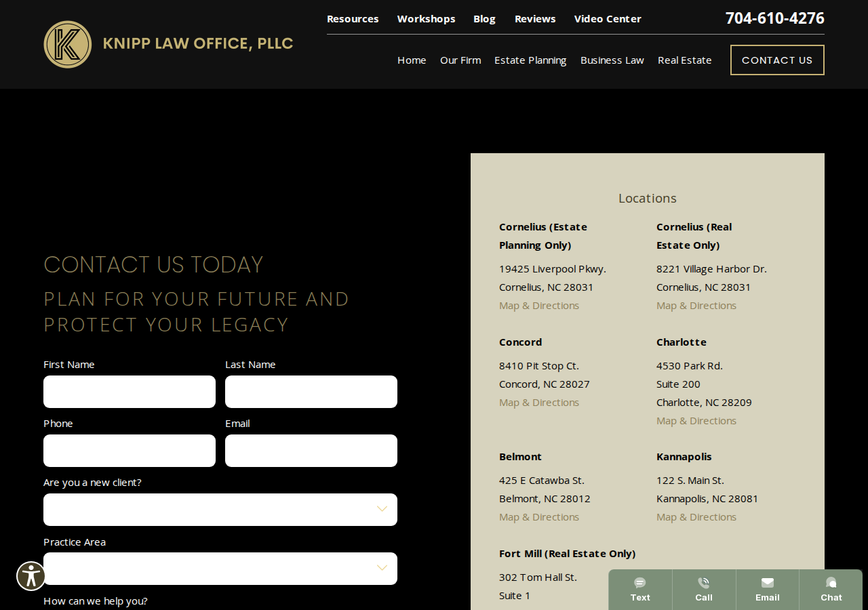Click the Knipp Law Office K logo

68,45
